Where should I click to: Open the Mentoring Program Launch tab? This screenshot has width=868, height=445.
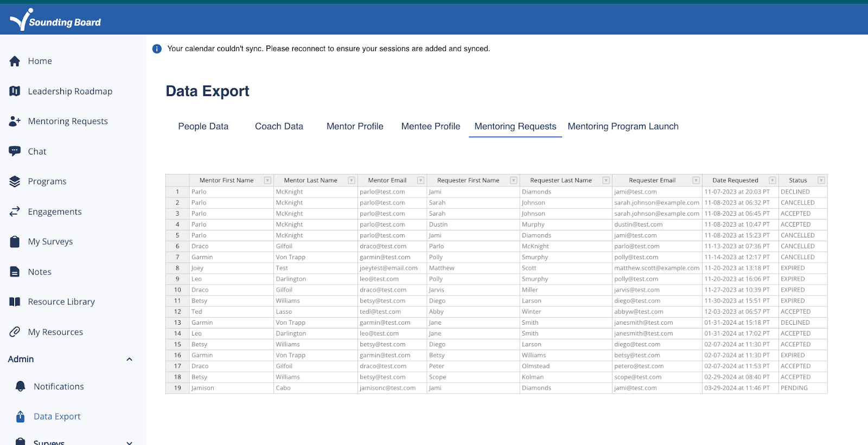point(623,126)
